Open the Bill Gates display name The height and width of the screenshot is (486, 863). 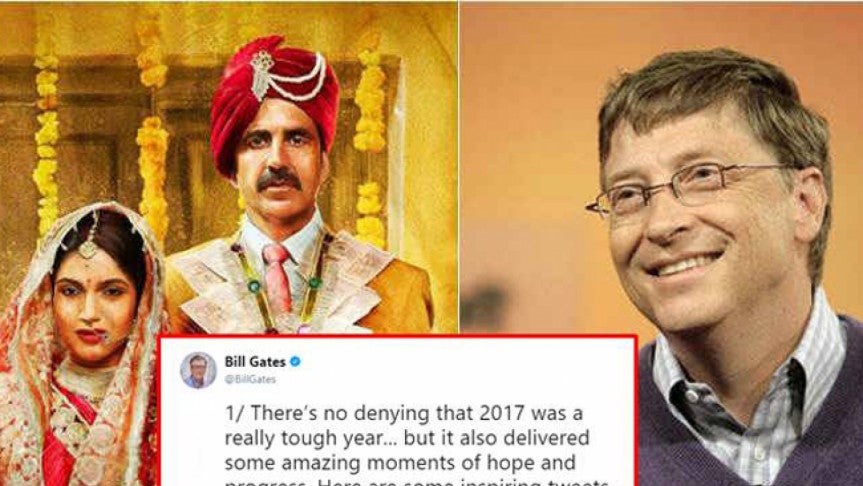point(255,362)
